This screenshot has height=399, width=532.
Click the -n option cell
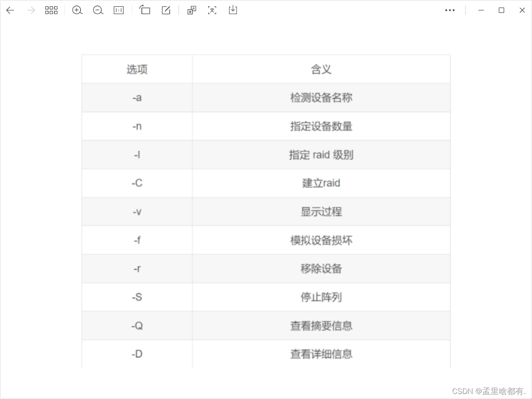137,126
